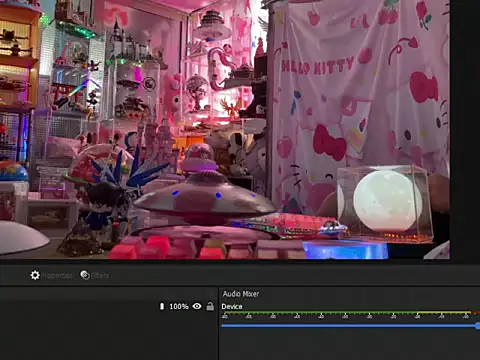Click the Audio Mixer panel title
This screenshot has width=480, height=360.
click(241, 294)
